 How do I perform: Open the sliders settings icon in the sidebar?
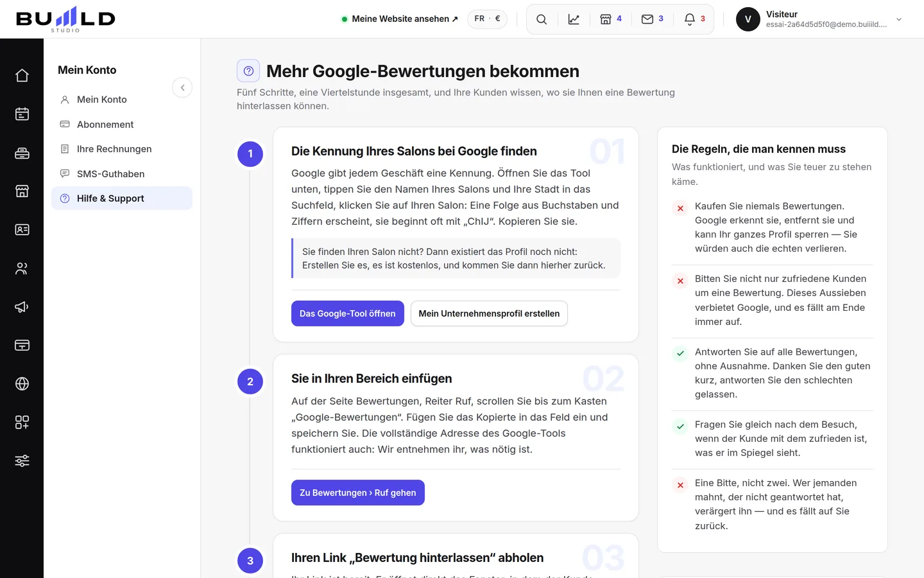tap(22, 461)
